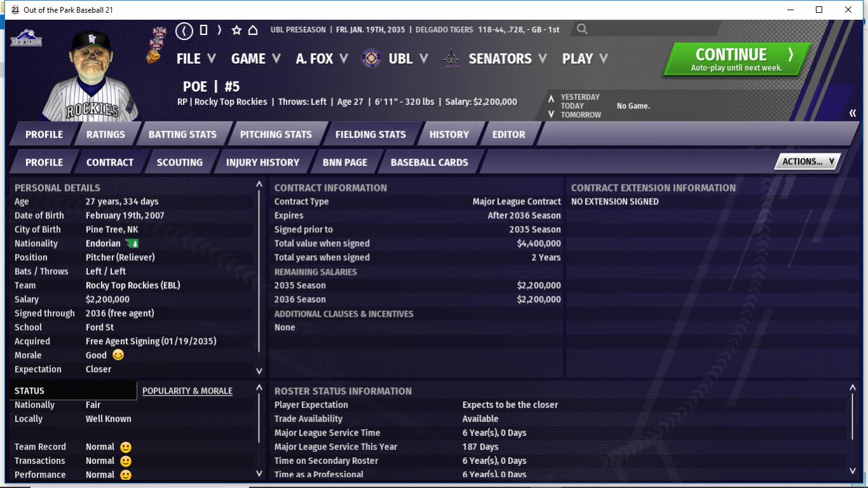
Task: Click the home icon in top bar
Action: point(252,30)
